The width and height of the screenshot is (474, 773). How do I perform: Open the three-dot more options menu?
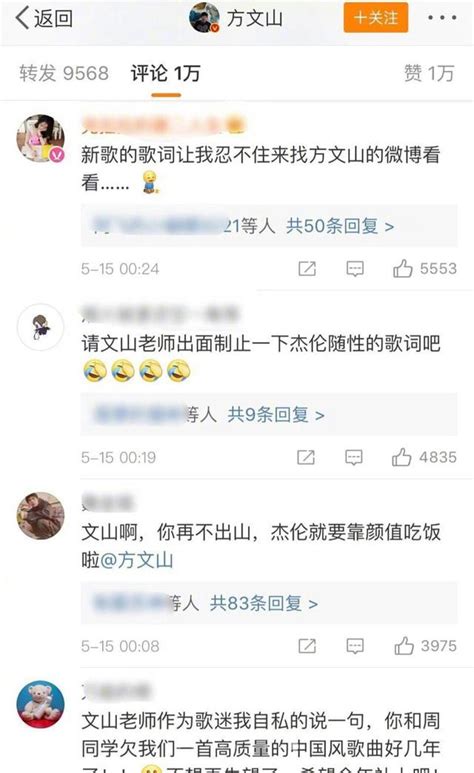[441, 18]
